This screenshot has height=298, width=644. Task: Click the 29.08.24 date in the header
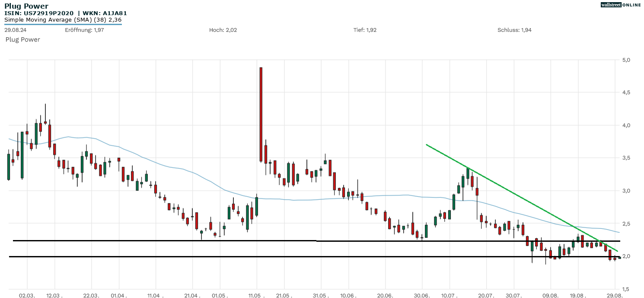[16, 30]
